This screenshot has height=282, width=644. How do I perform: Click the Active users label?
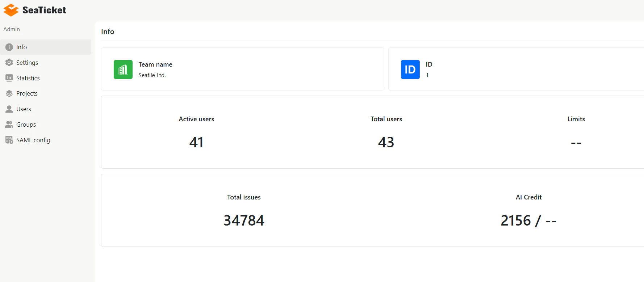(196, 119)
